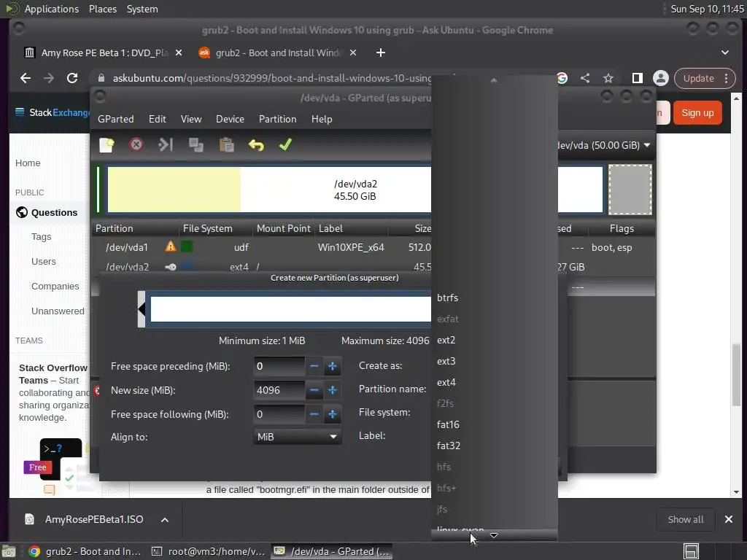
Task: Select fat32 in the file system list
Action: coord(494,446)
